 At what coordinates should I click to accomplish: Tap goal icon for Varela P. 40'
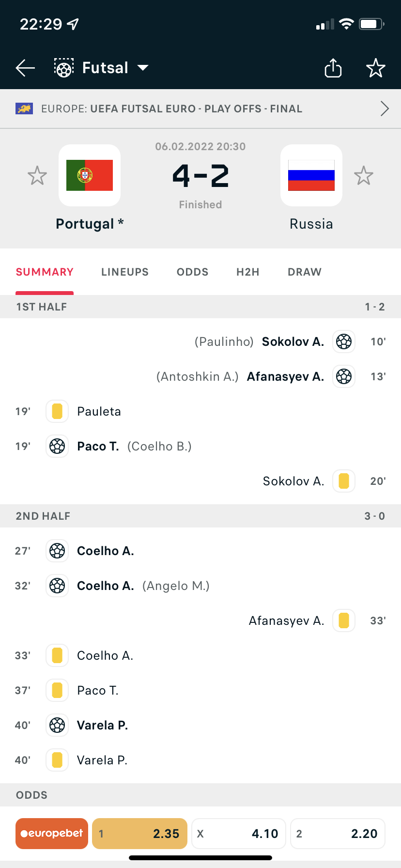pyautogui.click(x=57, y=725)
